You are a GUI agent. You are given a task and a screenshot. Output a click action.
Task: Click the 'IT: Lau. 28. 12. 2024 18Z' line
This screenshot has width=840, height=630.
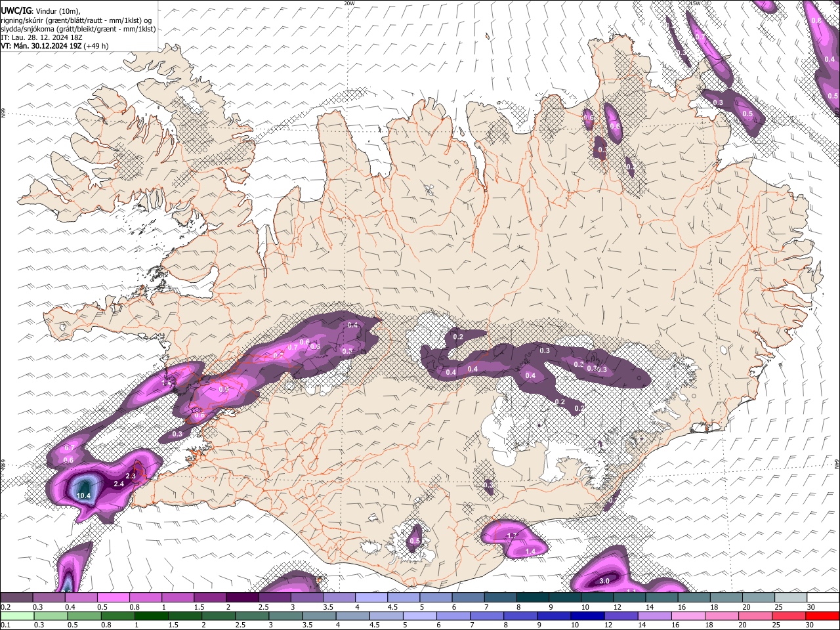tap(41, 37)
